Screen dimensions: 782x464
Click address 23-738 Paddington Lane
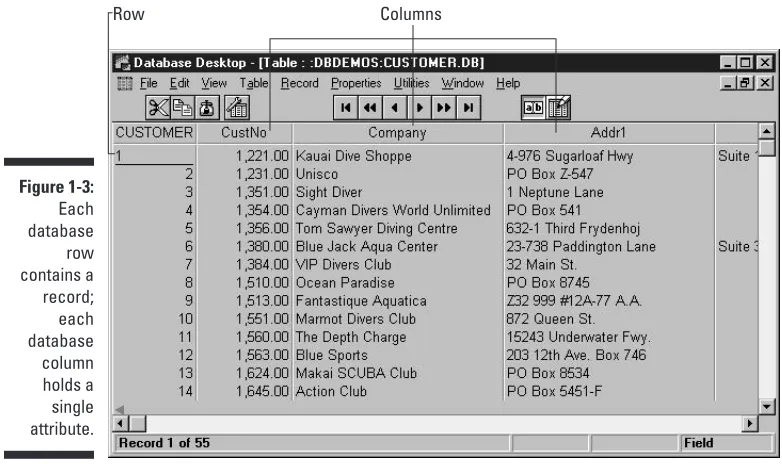pos(581,246)
